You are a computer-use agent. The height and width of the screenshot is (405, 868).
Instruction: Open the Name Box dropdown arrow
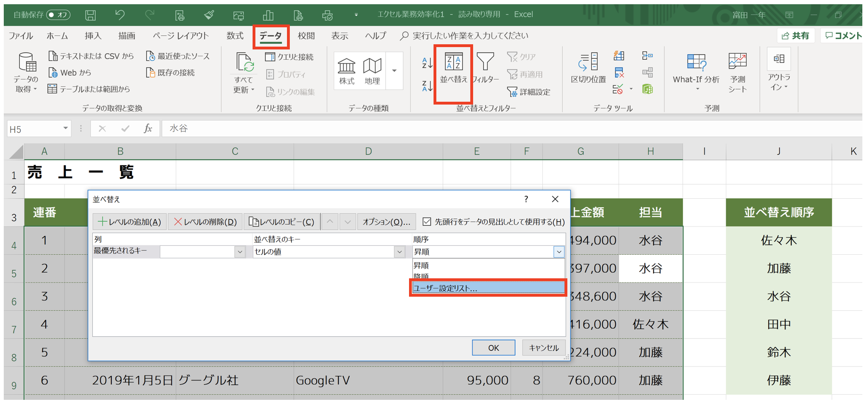[66, 129]
